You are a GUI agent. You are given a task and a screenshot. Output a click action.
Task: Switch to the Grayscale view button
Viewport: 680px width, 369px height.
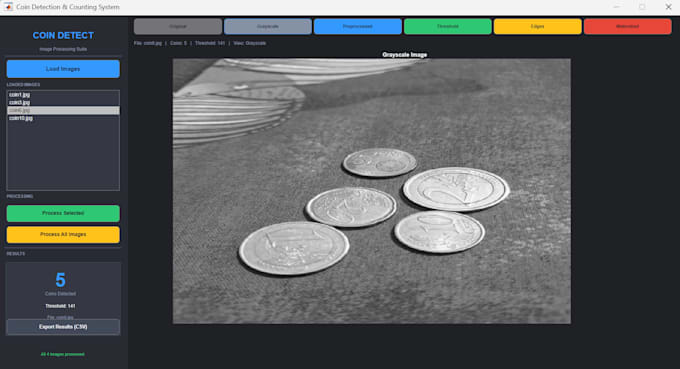(x=268, y=26)
